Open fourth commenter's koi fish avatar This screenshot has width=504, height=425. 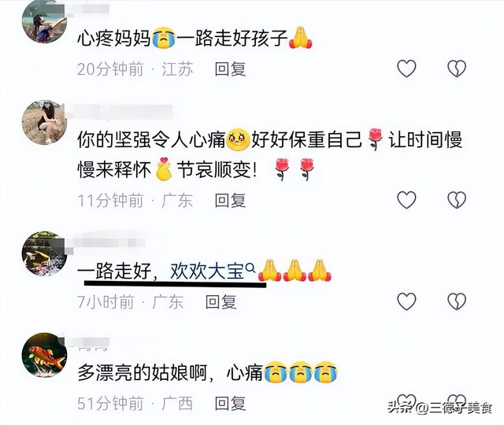[44, 355]
